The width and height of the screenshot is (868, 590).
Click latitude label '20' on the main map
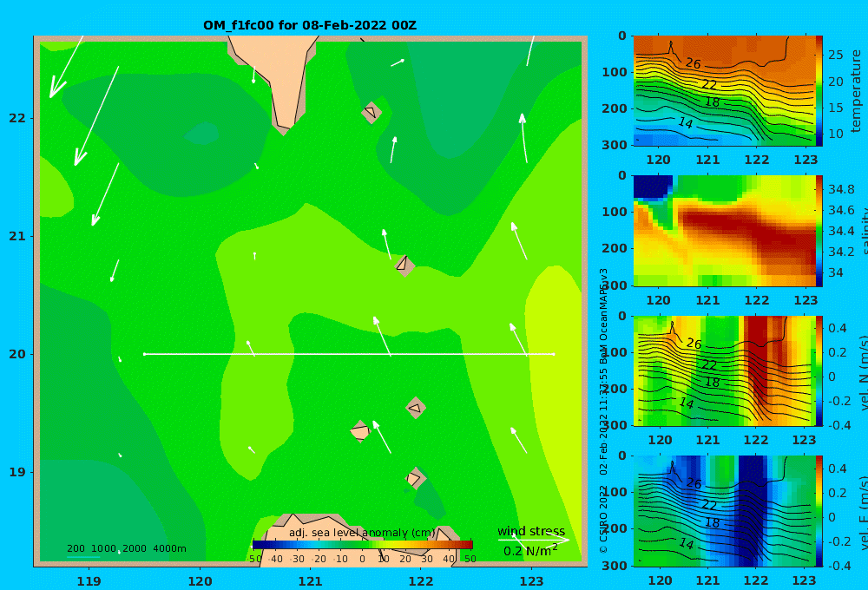17,354
